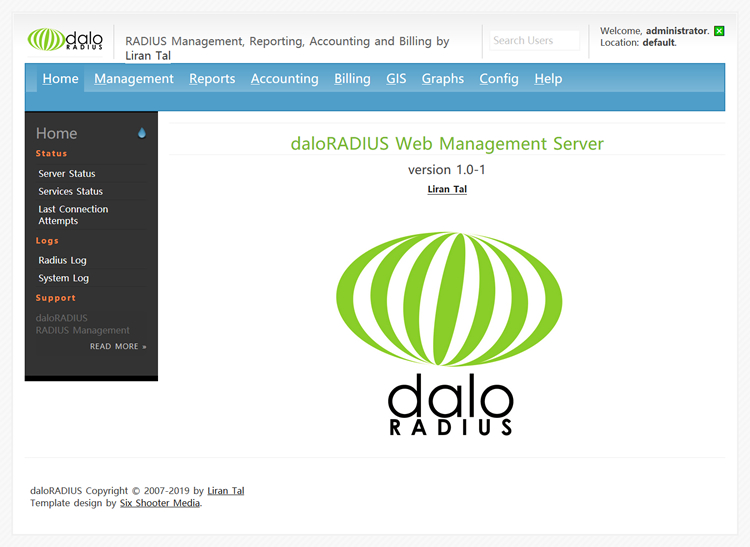
Task: Open the Graphs tab
Action: (x=442, y=78)
